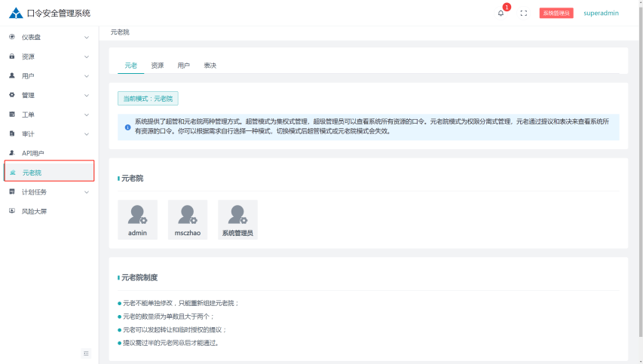Open 风险大屏 in sidebar
The width and height of the screenshot is (643, 364).
[x=34, y=212]
